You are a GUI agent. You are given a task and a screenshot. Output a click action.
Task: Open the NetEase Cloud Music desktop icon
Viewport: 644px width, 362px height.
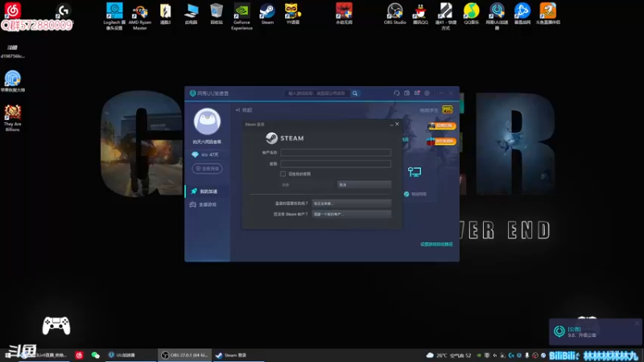(x=12, y=10)
